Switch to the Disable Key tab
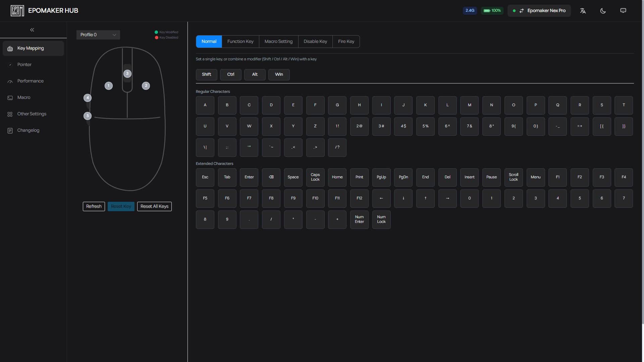The image size is (644, 362). (x=315, y=42)
